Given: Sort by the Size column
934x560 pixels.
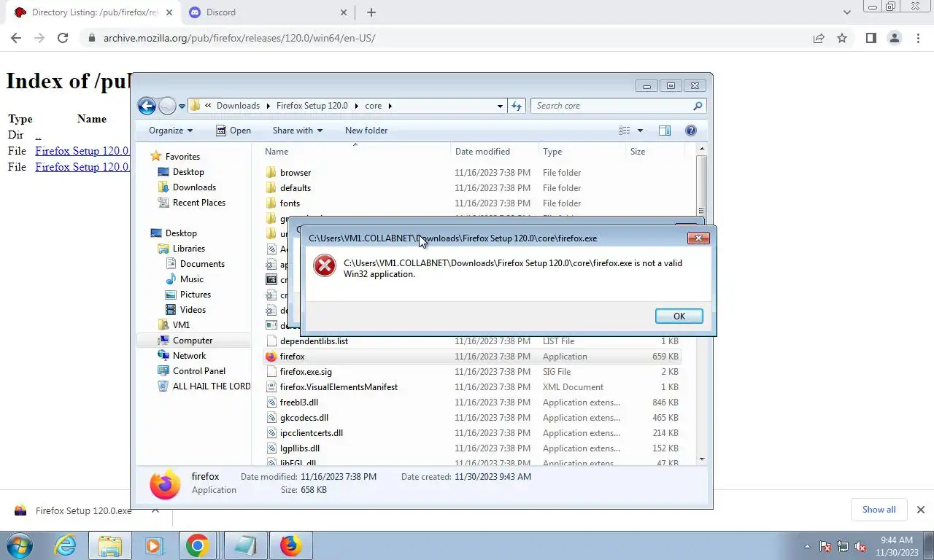Looking at the screenshot, I should (655, 152).
